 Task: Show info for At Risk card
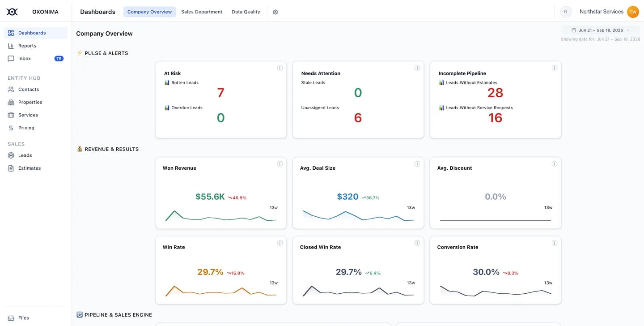point(280,68)
